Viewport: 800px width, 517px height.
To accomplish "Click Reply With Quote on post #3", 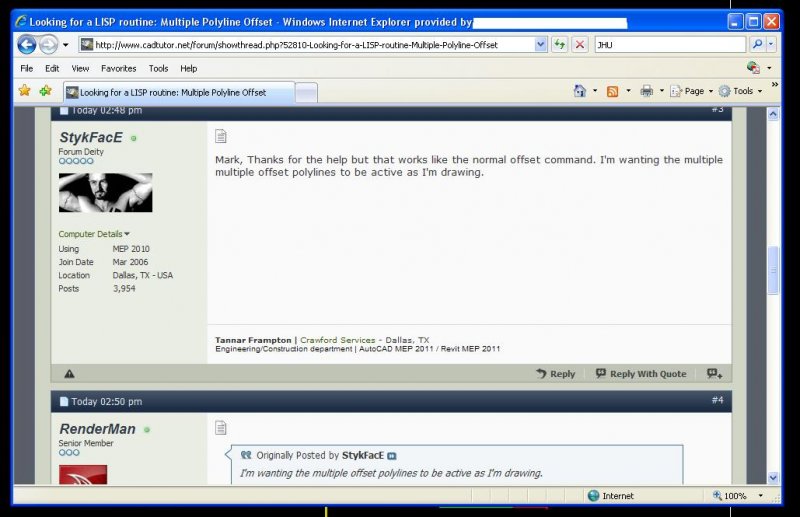I will (x=641, y=374).
